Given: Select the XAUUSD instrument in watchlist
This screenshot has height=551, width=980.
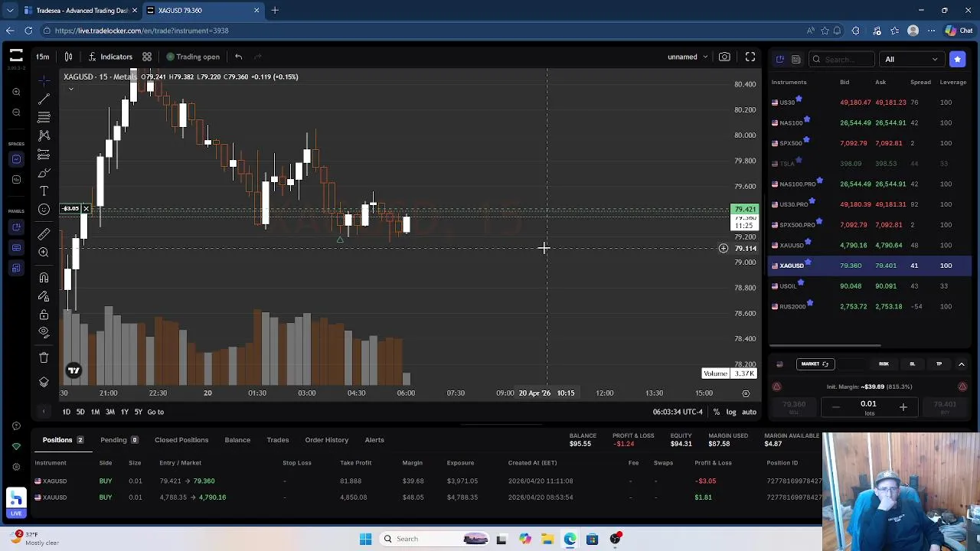Looking at the screenshot, I should pos(870,245).
